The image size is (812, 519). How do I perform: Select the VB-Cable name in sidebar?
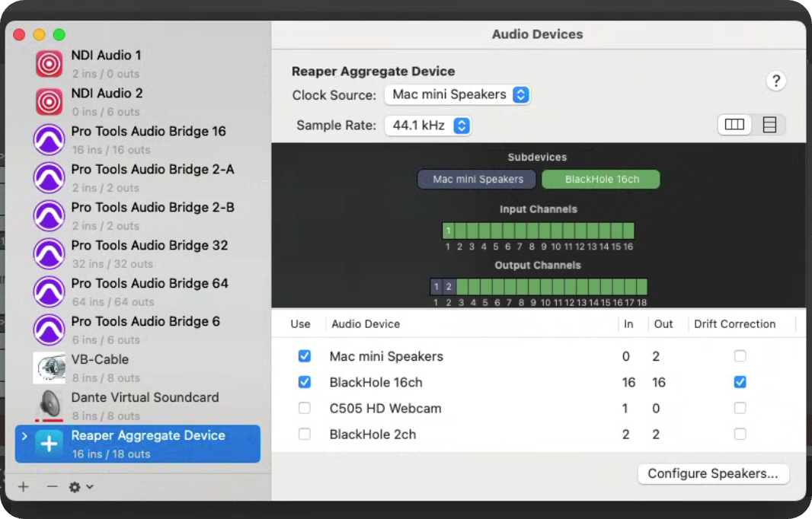pyautogui.click(x=100, y=360)
